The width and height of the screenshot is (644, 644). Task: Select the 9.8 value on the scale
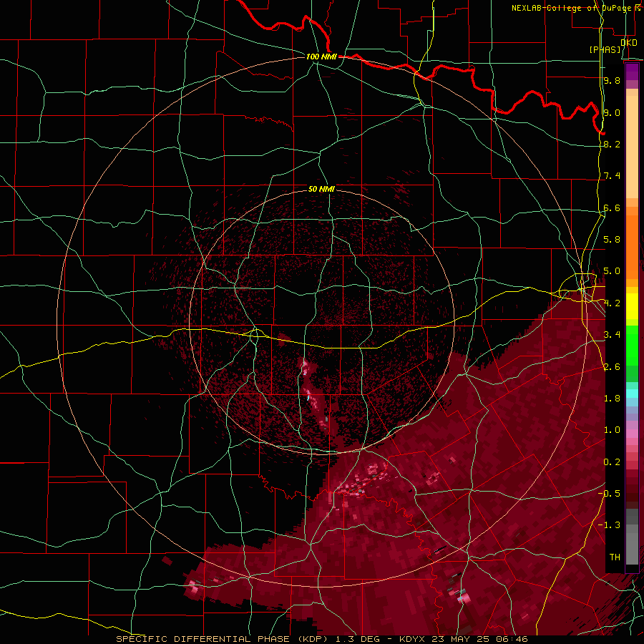pos(612,80)
